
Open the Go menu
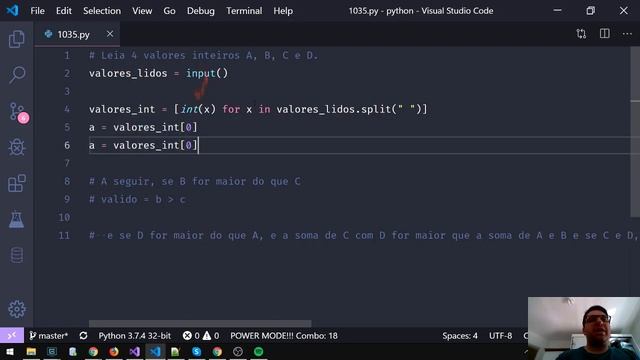[x=169, y=11]
